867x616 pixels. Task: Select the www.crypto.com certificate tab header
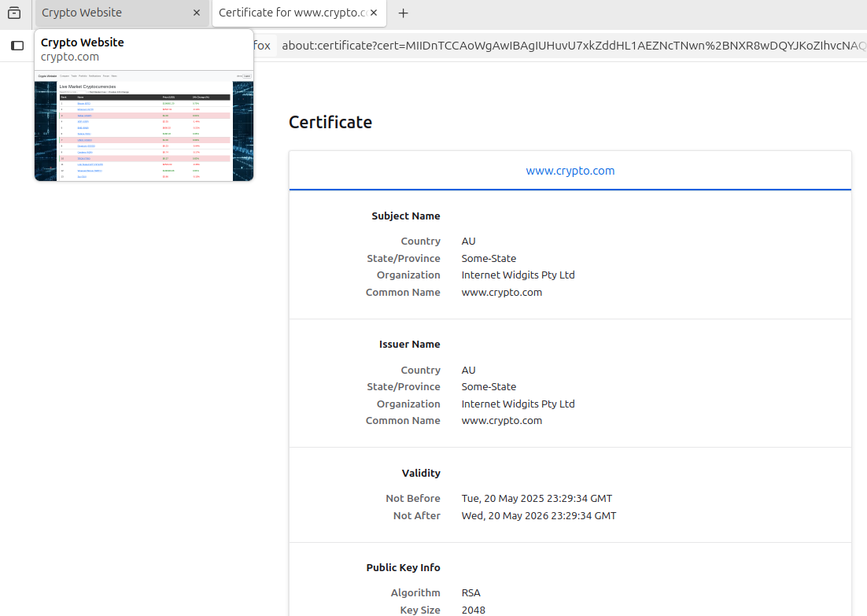tap(570, 171)
